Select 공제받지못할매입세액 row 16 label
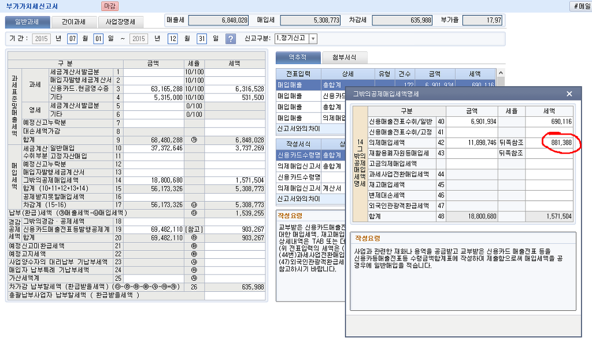592x364 pixels. [54, 197]
